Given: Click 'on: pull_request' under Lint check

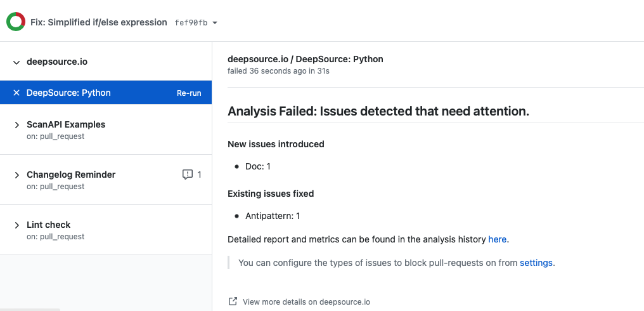Looking at the screenshot, I should 55,237.
